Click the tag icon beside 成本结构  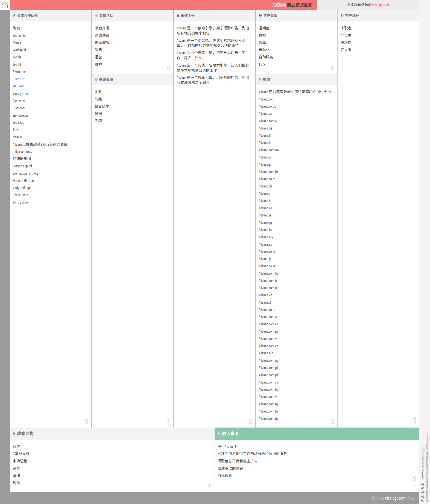click(14, 433)
